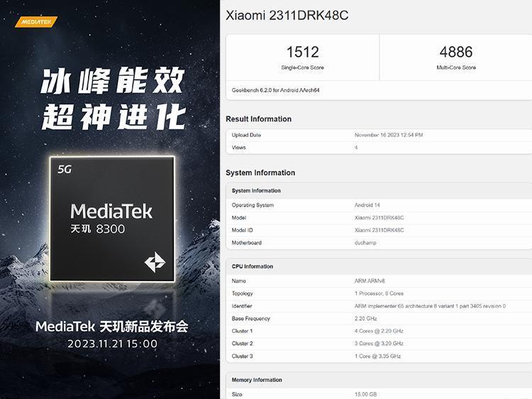532x399 pixels.
Task: Click the Views row label
Action: [238, 148]
